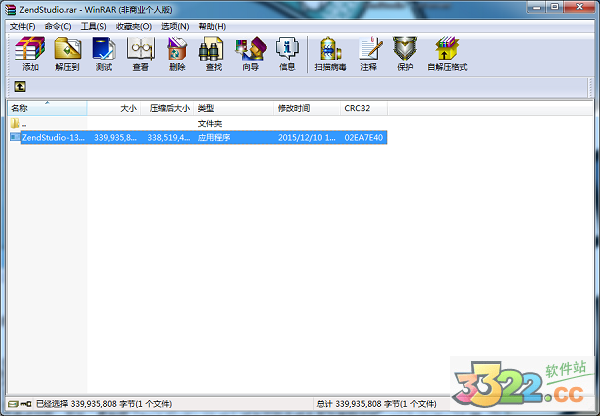This screenshot has height=416, width=600.
Task: Launch the Wizard (向导) tool
Action: (251, 54)
